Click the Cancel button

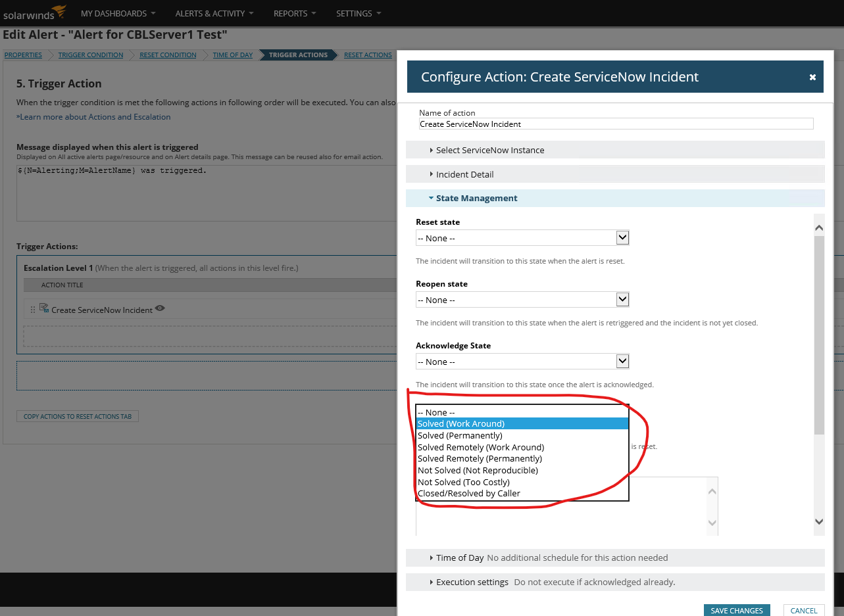(x=804, y=611)
